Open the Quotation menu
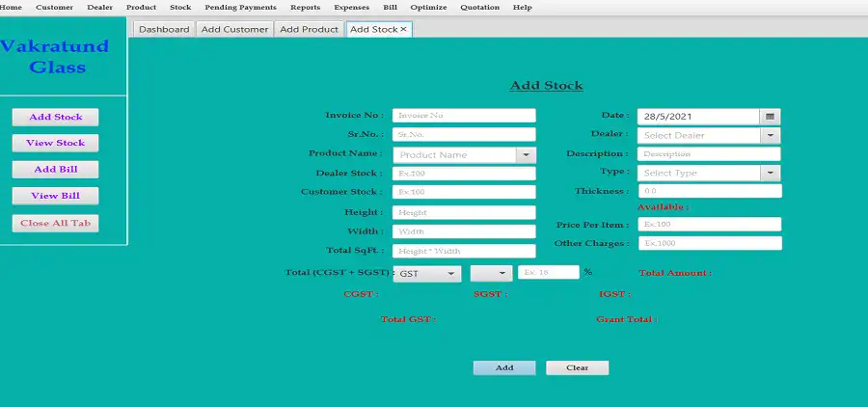868x407 pixels. click(479, 7)
